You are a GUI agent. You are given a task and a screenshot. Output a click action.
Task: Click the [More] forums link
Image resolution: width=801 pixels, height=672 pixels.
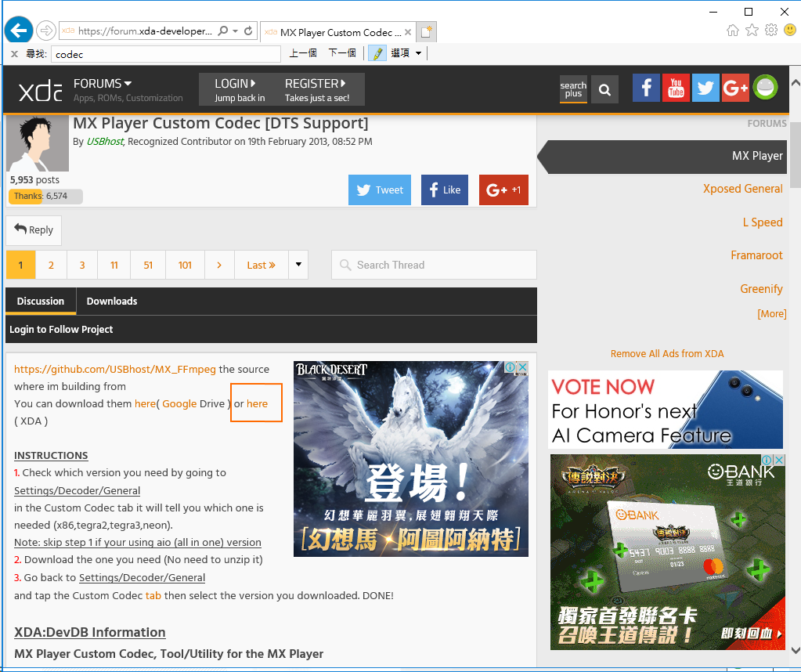pos(772,314)
